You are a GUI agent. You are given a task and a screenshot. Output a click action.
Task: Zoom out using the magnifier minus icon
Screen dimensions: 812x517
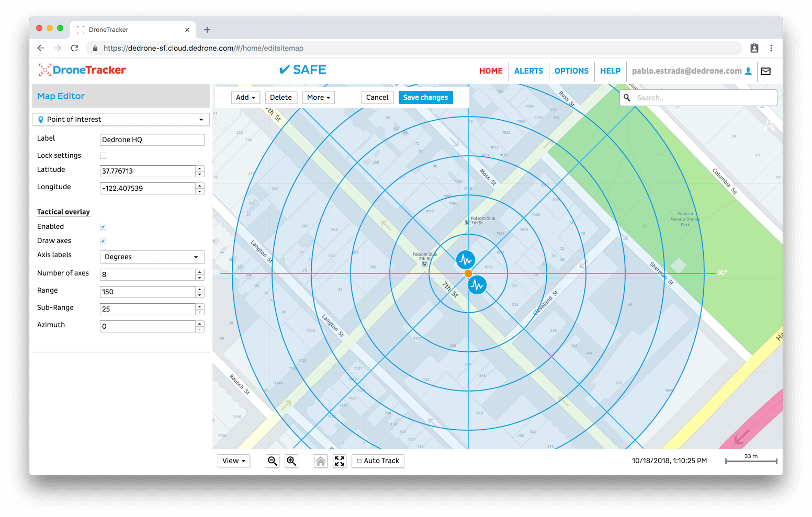click(x=273, y=461)
